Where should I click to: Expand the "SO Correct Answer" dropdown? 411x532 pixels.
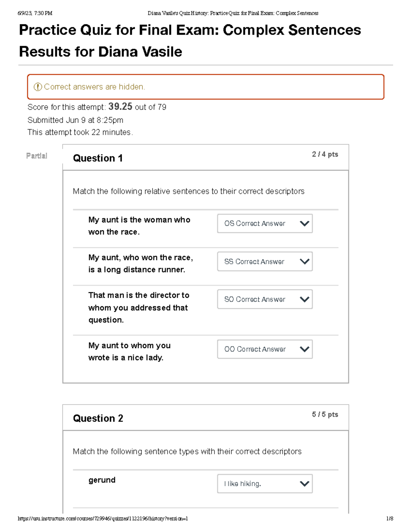pyautogui.click(x=265, y=299)
